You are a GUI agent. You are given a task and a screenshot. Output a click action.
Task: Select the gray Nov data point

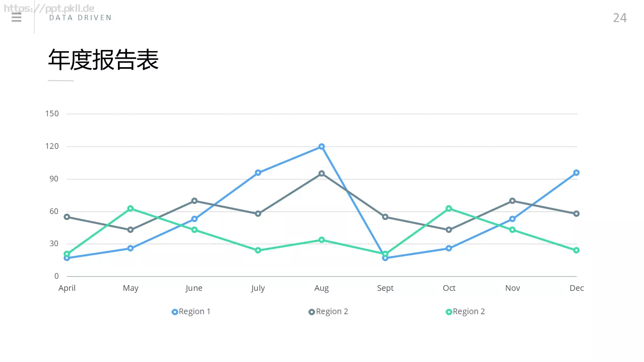[512, 201]
